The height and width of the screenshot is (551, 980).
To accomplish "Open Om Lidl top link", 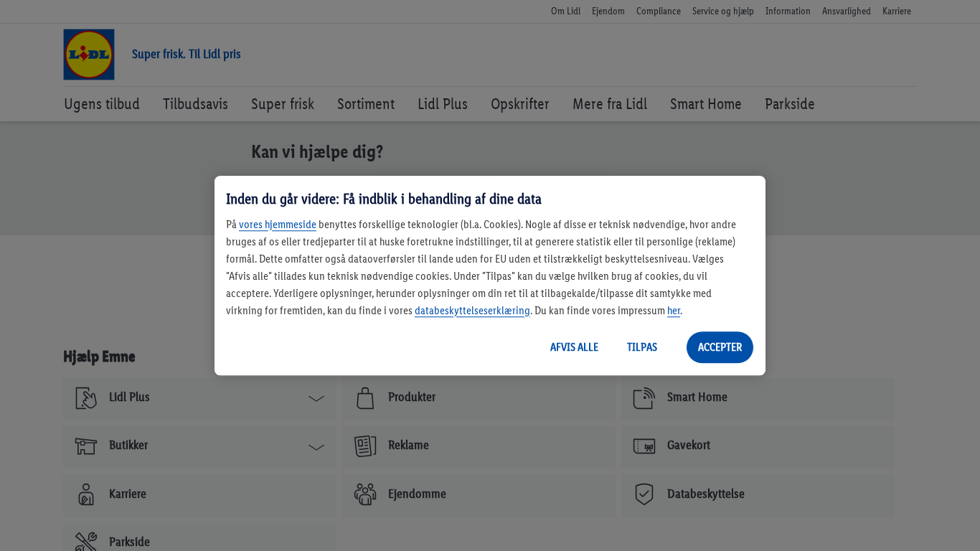I will point(565,11).
